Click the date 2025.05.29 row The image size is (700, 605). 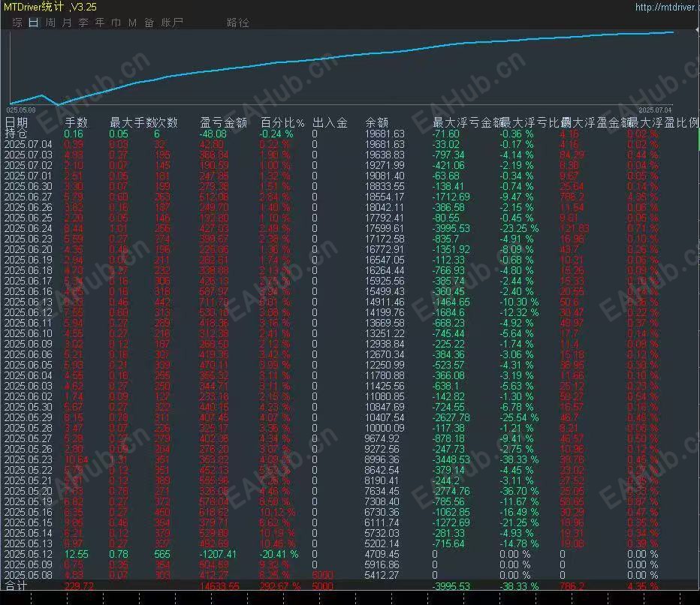pos(28,417)
